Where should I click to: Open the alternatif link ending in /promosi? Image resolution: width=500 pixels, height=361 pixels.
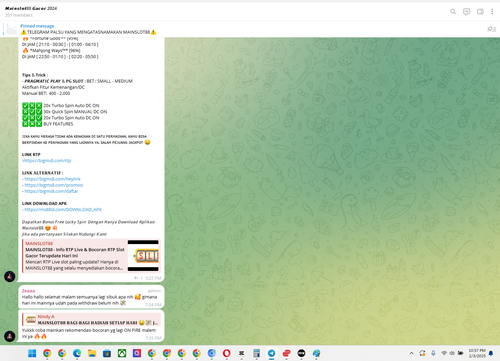click(54, 185)
